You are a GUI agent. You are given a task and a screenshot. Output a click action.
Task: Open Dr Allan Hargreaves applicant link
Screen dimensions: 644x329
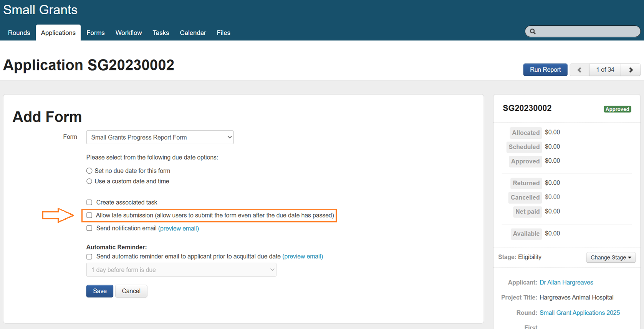pos(566,283)
